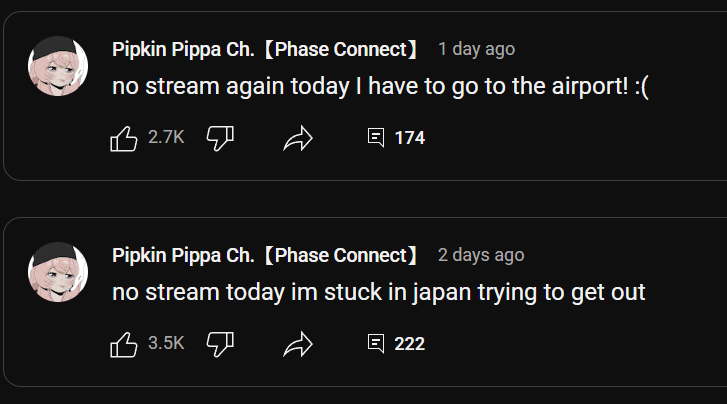Image resolution: width=727 pixels, height=404 pixels.
Task: Like the stuck in Japan post
Action: click(x=123, y=344)
